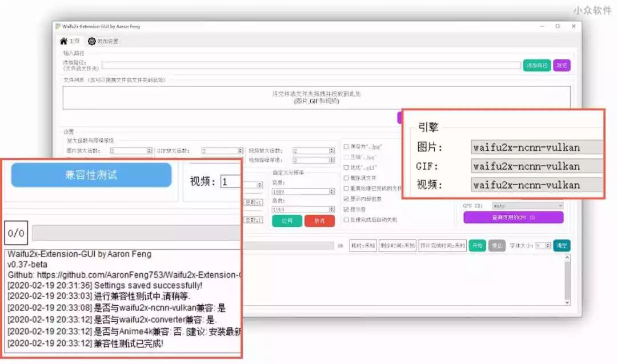The height and width of the screenshot is (364, 617).
Task: Click the progress bar next to 0/0
Action: pyautogui.click(x=136, y=233)
